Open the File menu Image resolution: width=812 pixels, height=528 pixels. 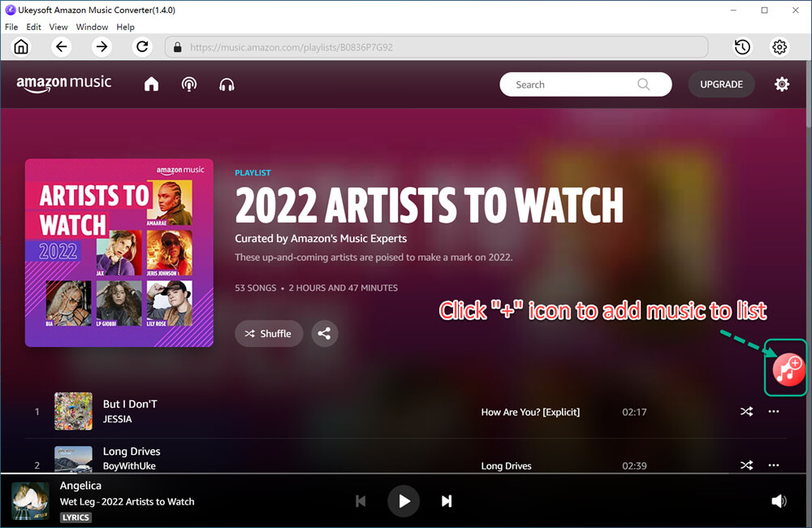point(11,27)
